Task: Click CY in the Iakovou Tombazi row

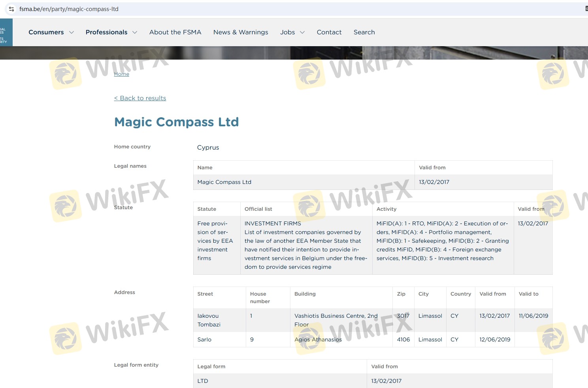Action: [454, 316]
